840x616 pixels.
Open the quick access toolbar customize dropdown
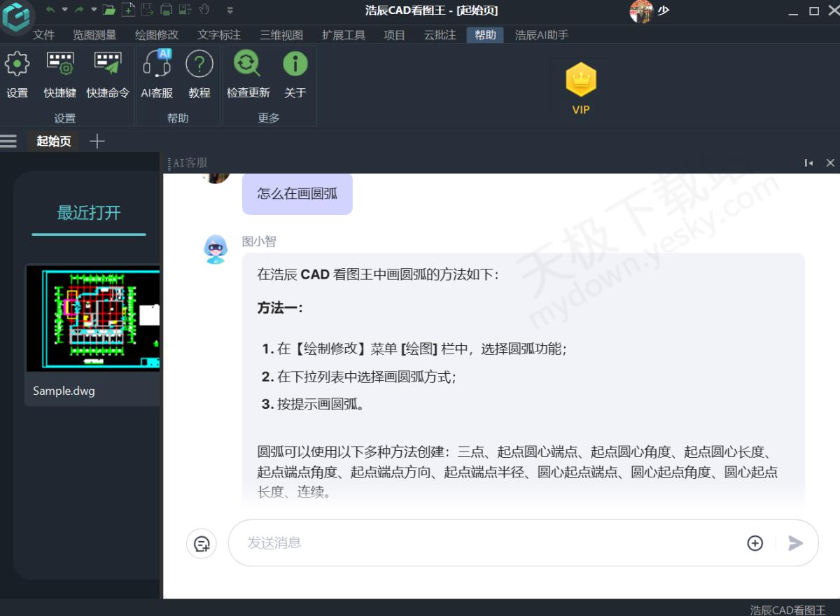coord(230,10)
